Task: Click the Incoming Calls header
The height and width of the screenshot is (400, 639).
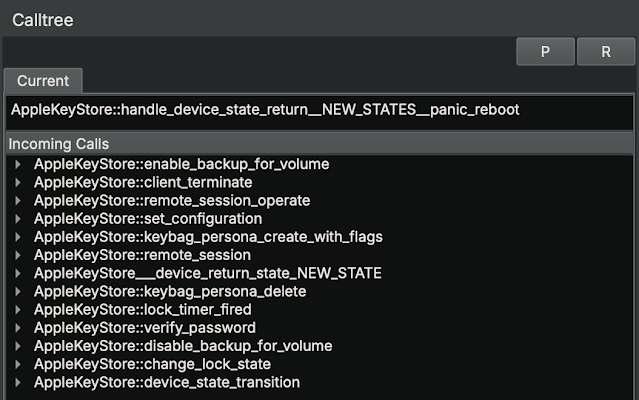Action: pyautogui.click(x=59, y=145)
